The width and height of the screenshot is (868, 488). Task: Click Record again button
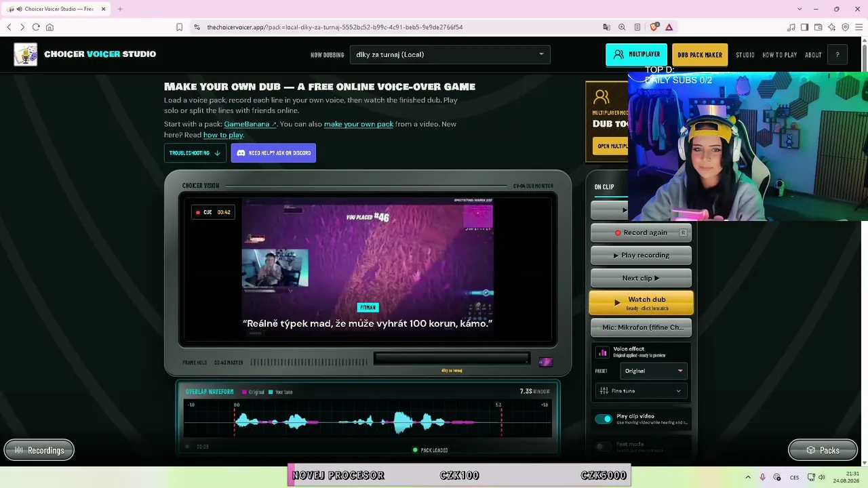(x=642, y=232)
